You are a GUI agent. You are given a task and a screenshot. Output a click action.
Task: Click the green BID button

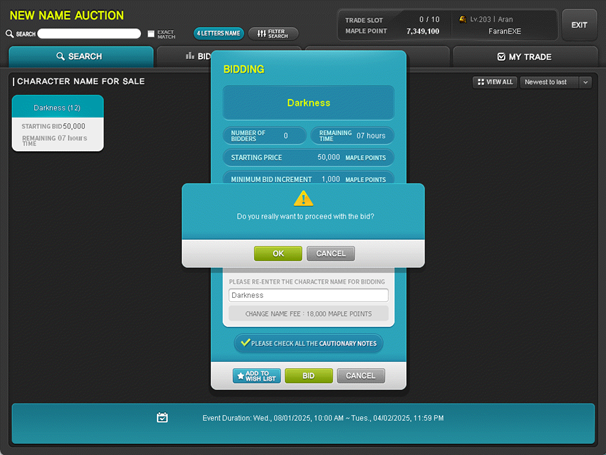pyautogui.click(x=308, y=376)
